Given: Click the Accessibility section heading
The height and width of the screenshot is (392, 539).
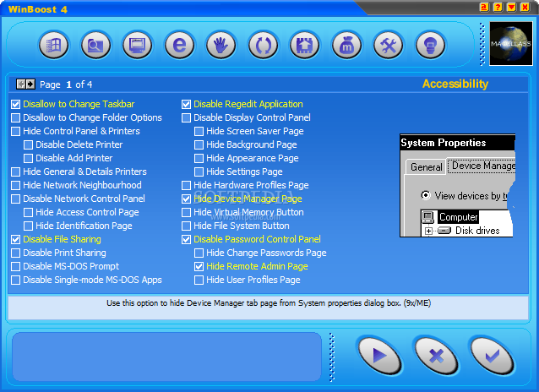Looking at the screenshot, I should point(455,84).
